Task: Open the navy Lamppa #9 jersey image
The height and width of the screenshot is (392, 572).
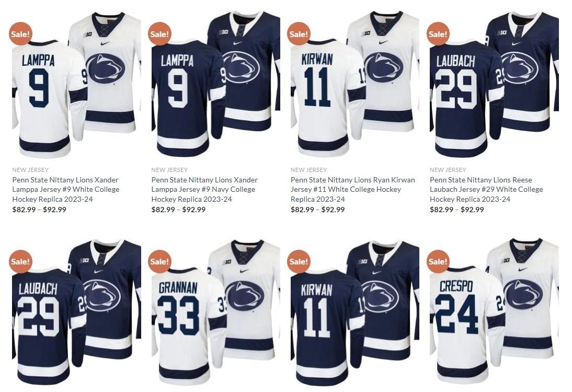Action: [215, 85]
